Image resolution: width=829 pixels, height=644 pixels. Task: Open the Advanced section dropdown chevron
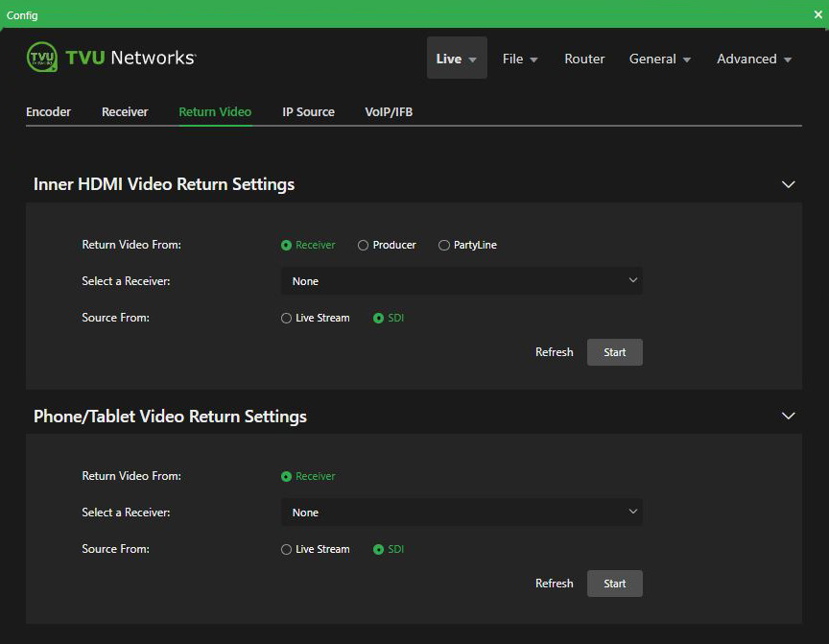click(789, 59)
